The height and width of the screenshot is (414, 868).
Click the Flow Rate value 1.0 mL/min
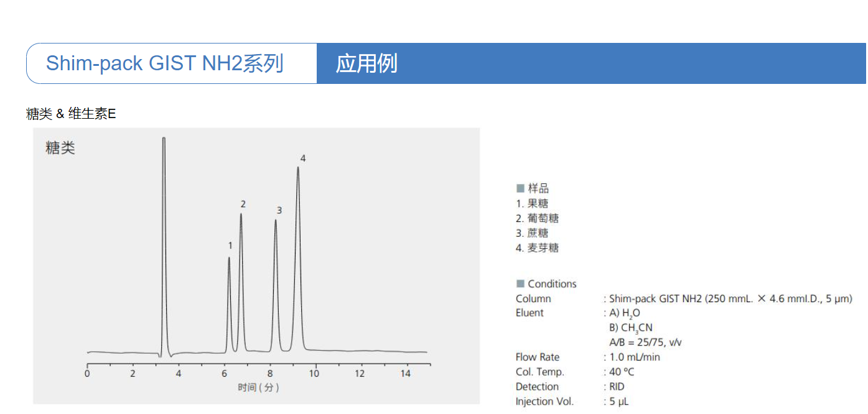tap(634, 357)
